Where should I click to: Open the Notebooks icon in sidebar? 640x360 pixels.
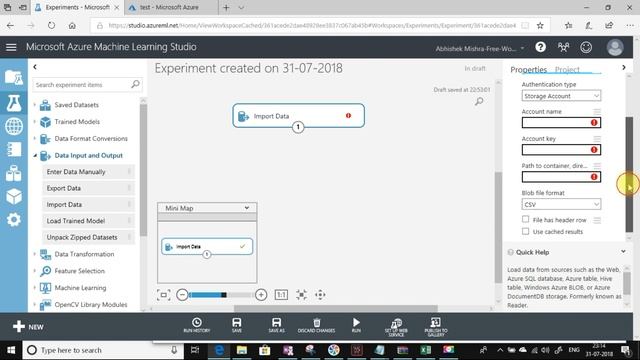point(13,149)
